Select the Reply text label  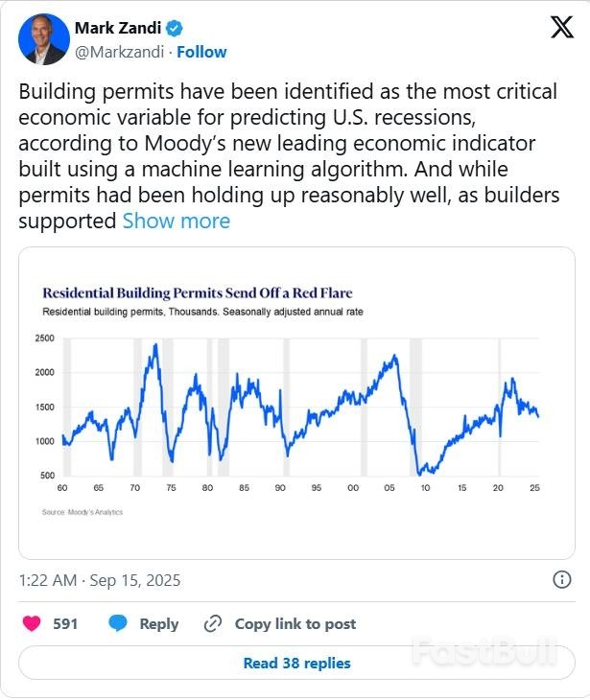(x=159, y=623)
